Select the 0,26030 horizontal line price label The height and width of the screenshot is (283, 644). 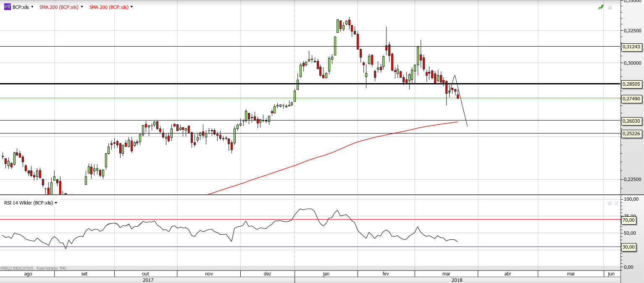pos(631,121)
